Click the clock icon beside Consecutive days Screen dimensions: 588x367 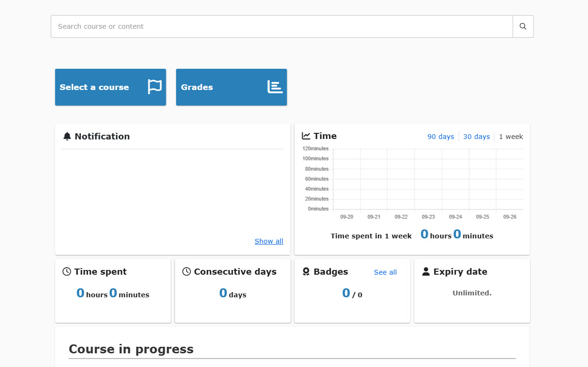(186, 272)
